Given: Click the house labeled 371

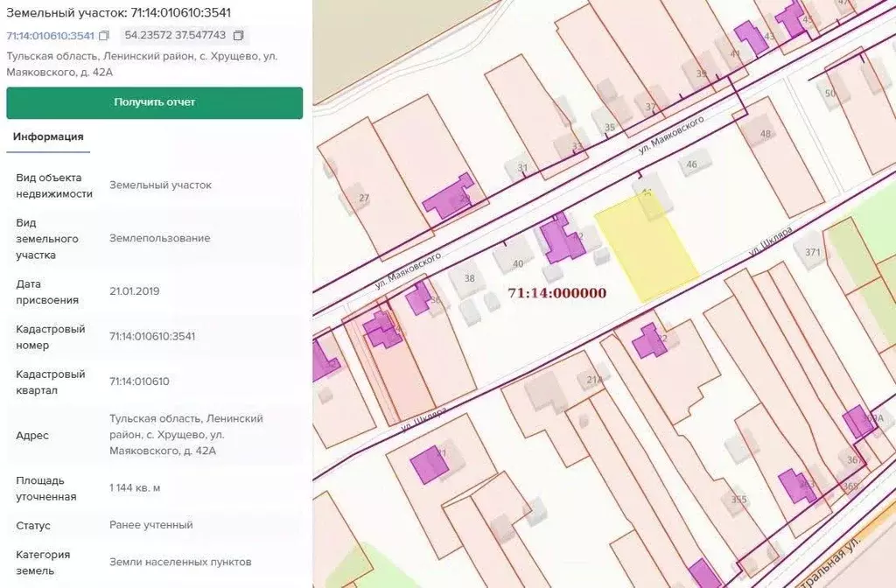Looking at the screenshot, I should pyautogui.click(x=813, y=252).
